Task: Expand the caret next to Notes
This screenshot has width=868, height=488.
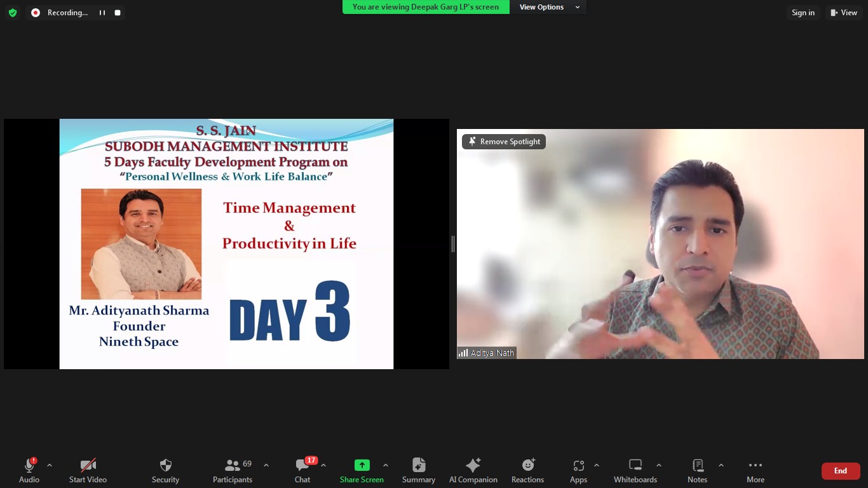Action: [x=721, y=466]
